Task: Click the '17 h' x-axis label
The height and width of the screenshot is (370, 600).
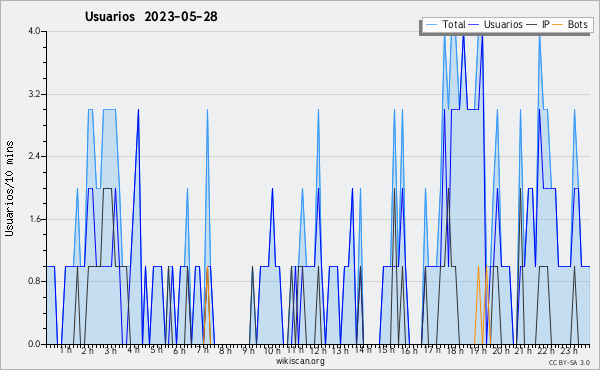Action: pyautogui.click(x=432, y=350)
